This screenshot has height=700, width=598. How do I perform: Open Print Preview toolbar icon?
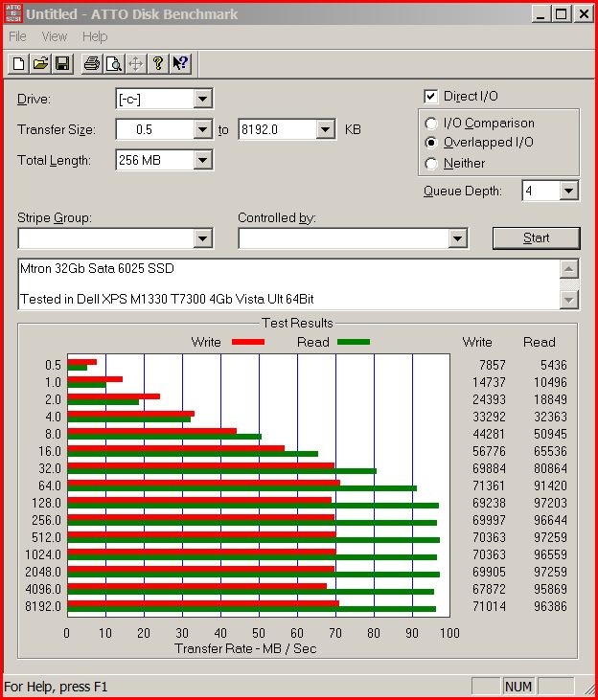114,63
